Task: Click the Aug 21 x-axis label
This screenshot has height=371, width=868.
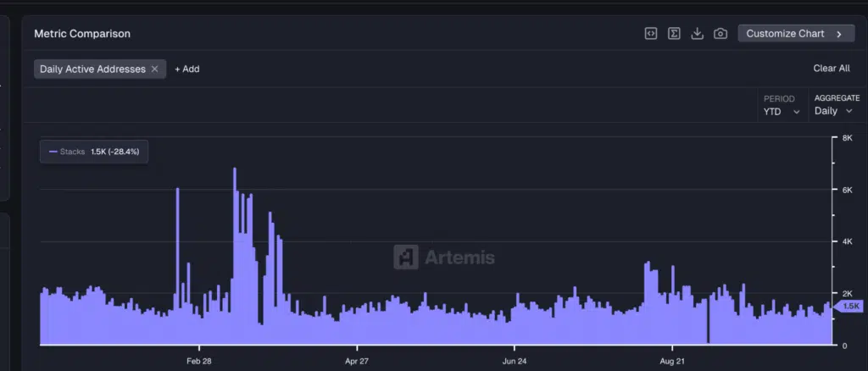Action: coord(672,361)
